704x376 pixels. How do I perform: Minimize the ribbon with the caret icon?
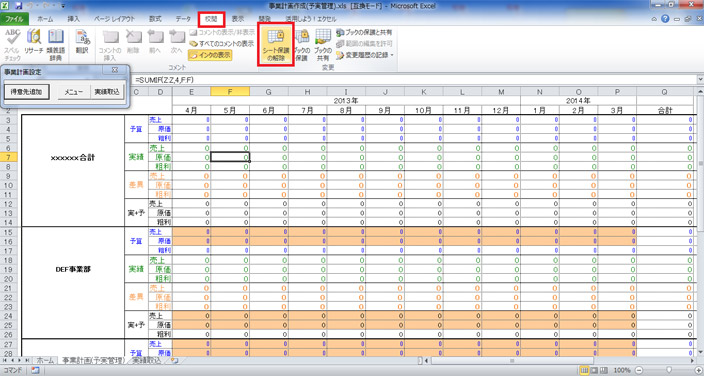click(654, 19)
